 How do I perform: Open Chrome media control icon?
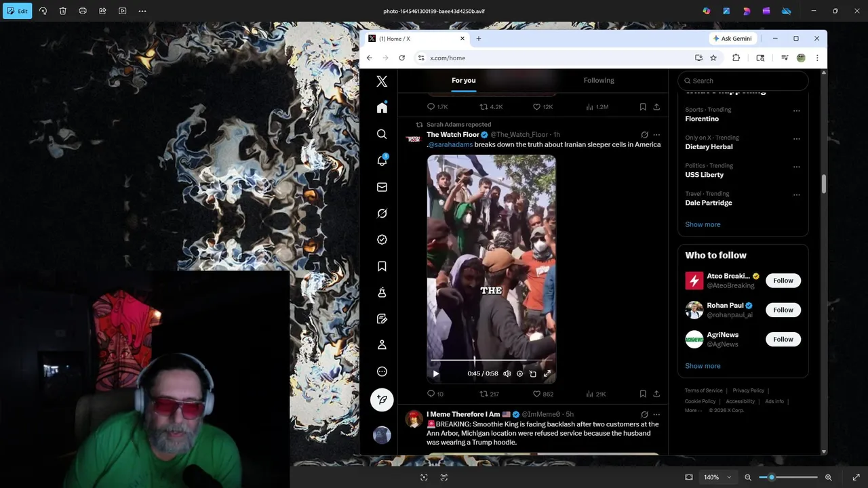coord(785,58)
